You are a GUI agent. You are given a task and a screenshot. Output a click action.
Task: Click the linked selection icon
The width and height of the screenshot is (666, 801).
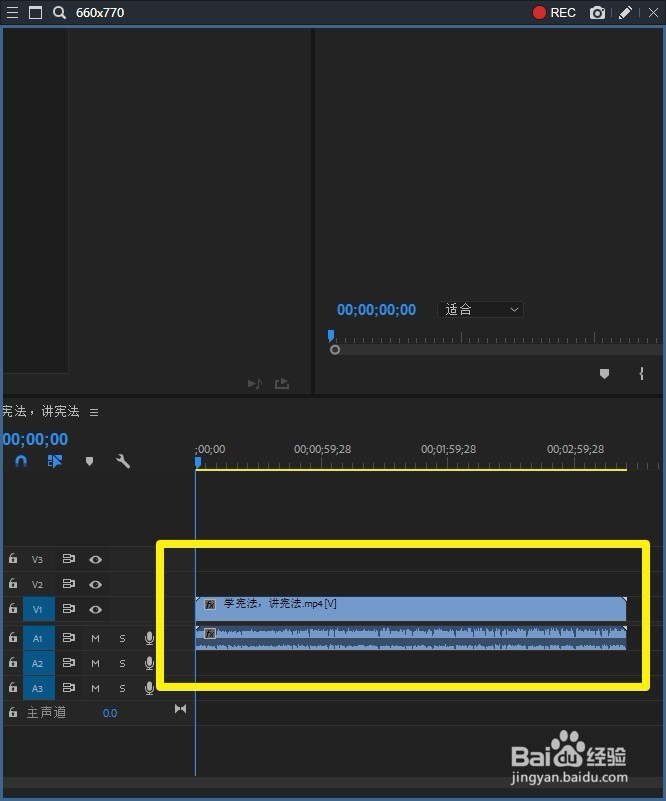pos(55,461)
